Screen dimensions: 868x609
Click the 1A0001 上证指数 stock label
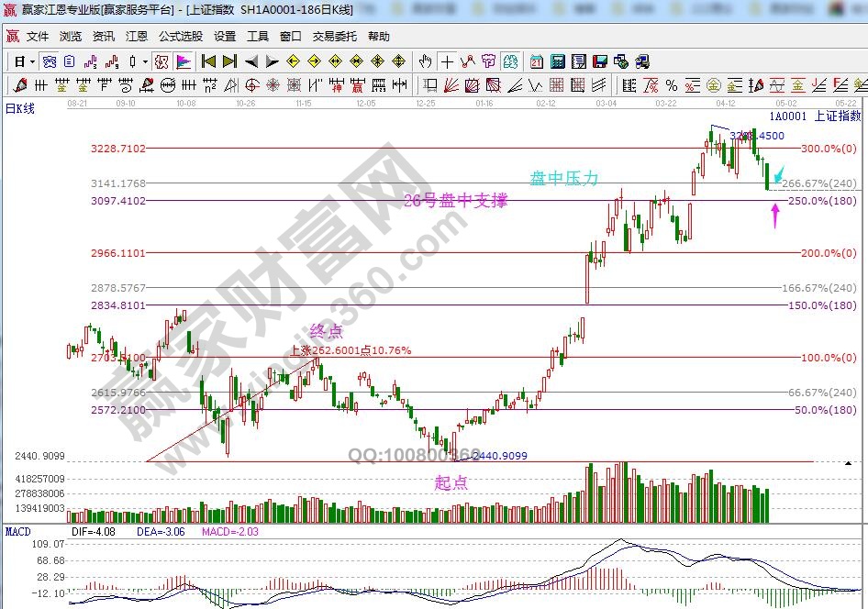(815, 116)
